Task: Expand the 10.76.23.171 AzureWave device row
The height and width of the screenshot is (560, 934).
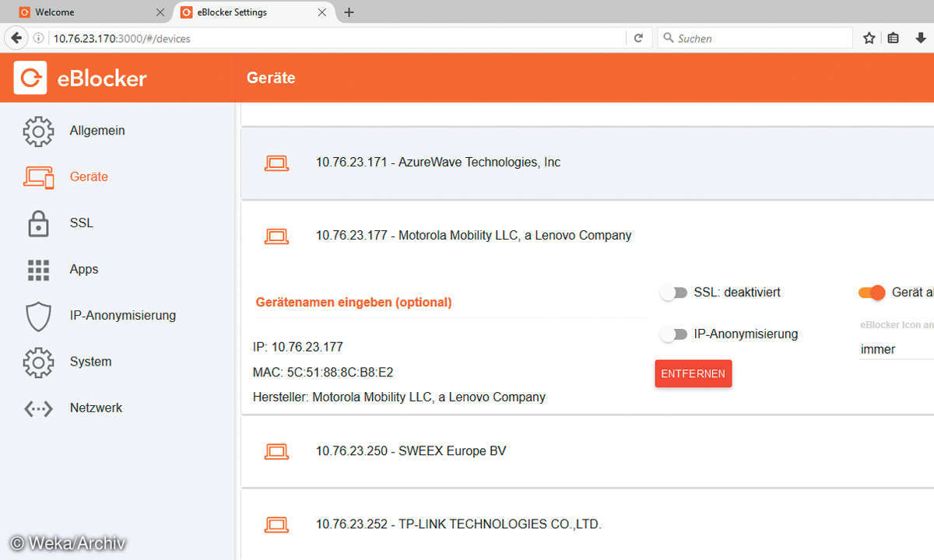Action: [588, 163]
